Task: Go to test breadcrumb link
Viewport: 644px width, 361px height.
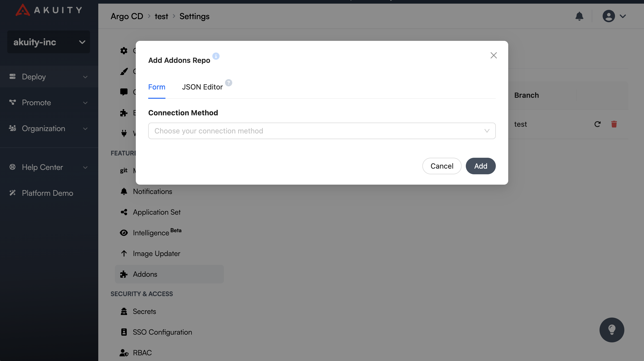Action: (x=161, y=16)
